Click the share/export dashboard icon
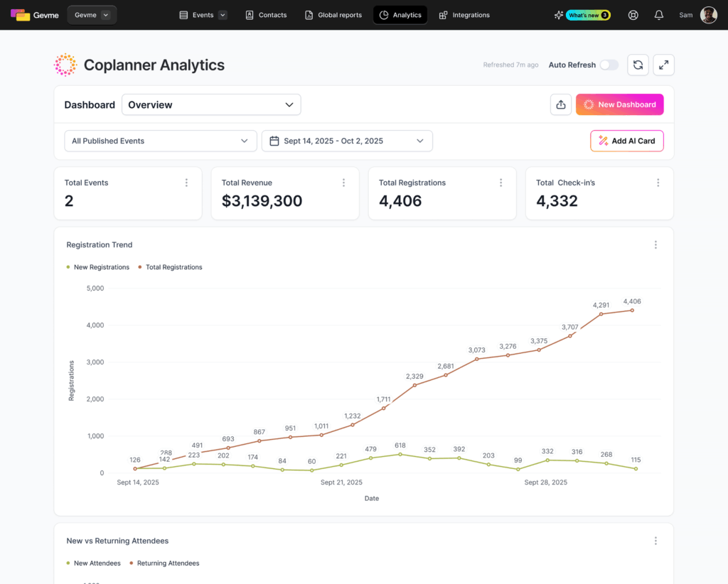728x584 pixels. (561, 104)
